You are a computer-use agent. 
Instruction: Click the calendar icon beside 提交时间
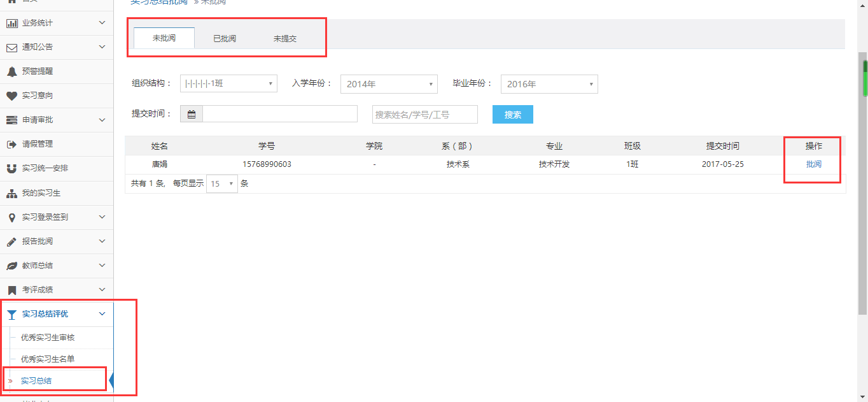[192, 114]
